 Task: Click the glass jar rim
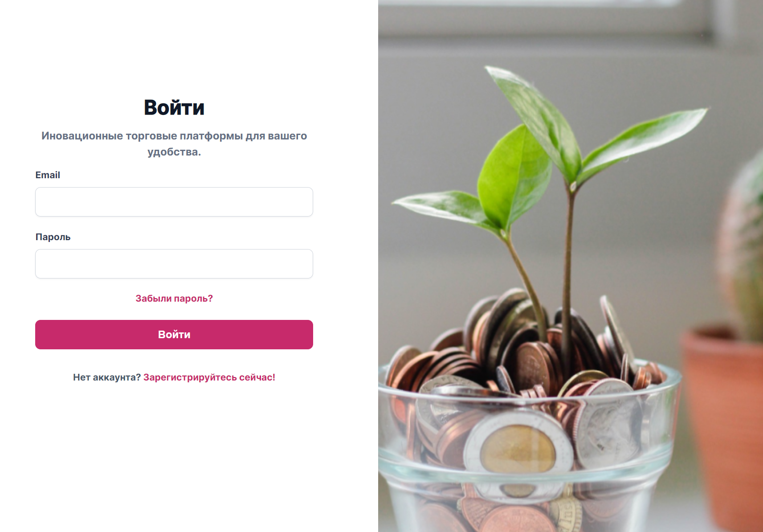(x=530, y=392)
